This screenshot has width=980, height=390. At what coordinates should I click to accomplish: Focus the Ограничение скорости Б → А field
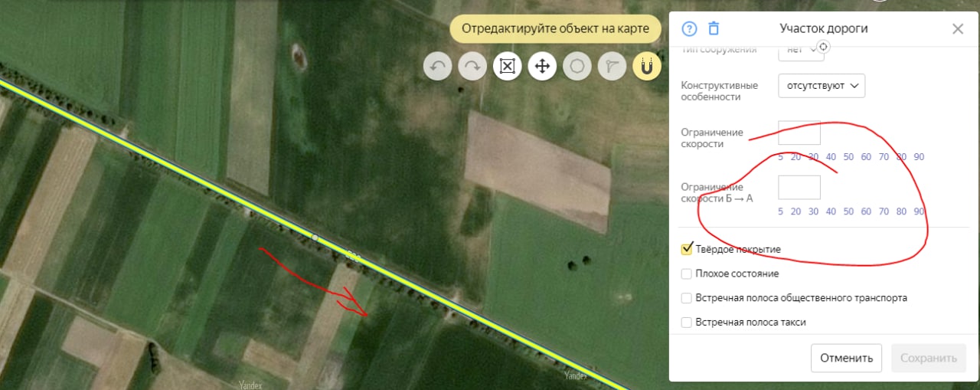coord(799,188)
